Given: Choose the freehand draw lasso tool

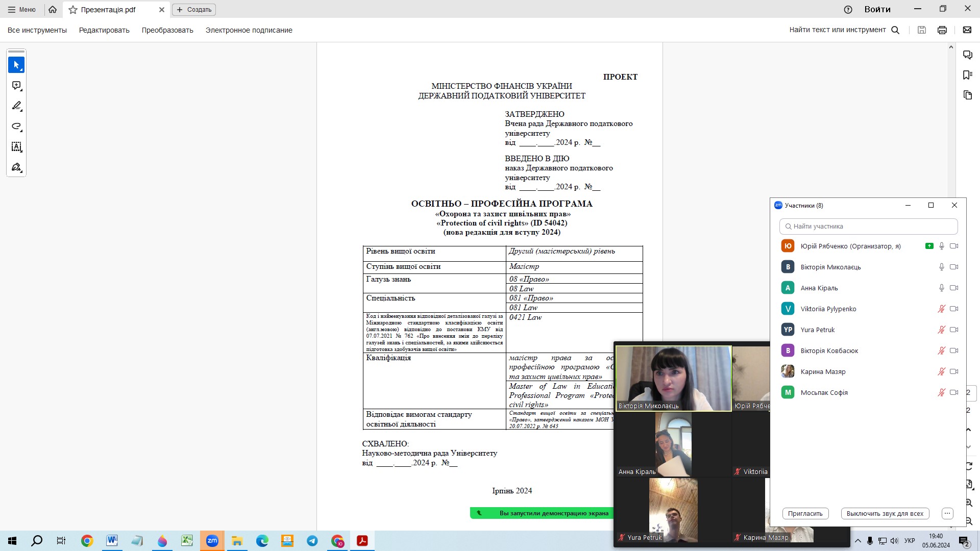Looking at the screenshot, I should tap(16, 127).
